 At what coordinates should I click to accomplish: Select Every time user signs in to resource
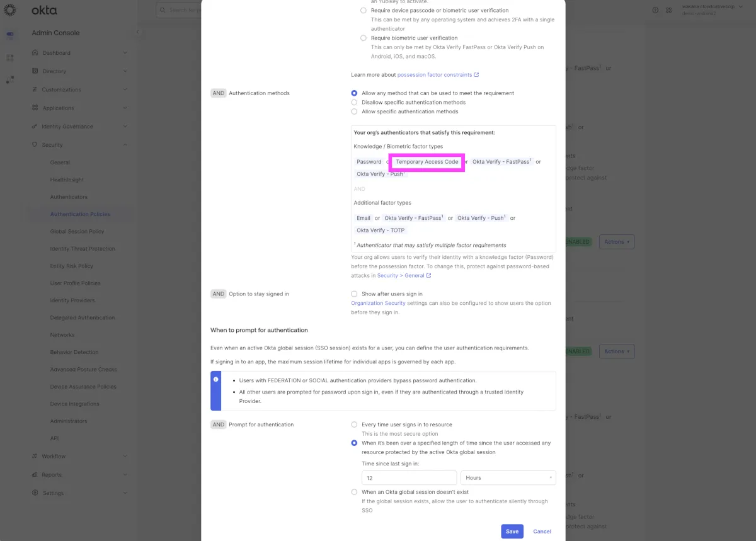354,424
